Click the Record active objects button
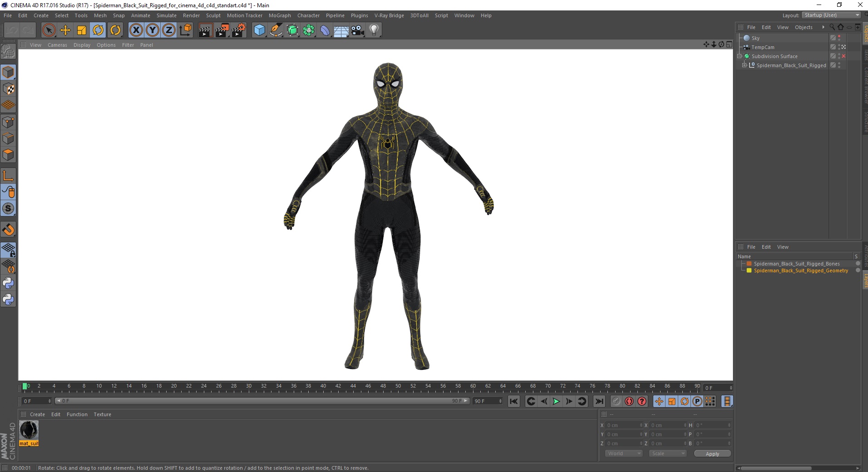This screenshot has width=868, height=472. pos(616,401)
